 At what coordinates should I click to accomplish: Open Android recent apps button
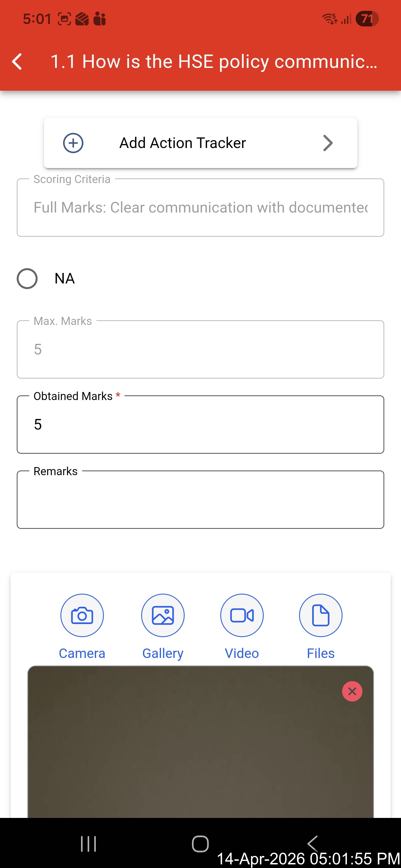point(88,844)
